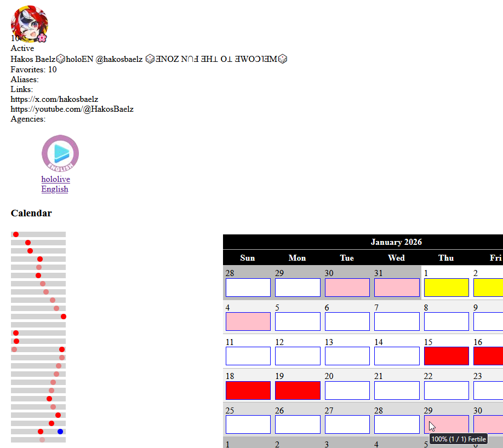Select the pink cell for January 4
The height and width of the screenshot is (448, 503).
pyautogui.click(x=248, y=321)
